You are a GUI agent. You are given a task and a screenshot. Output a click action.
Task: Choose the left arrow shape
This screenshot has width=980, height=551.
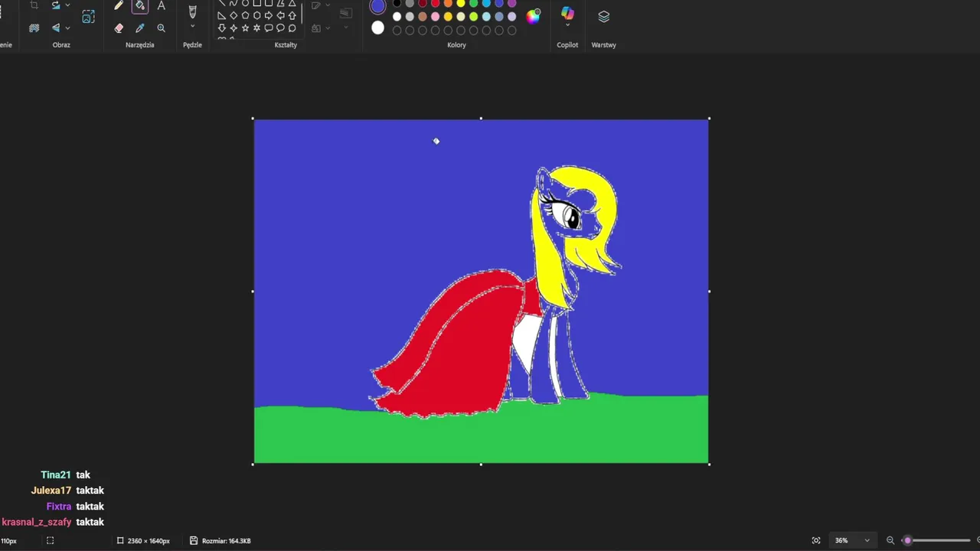[x=280, y=15]
